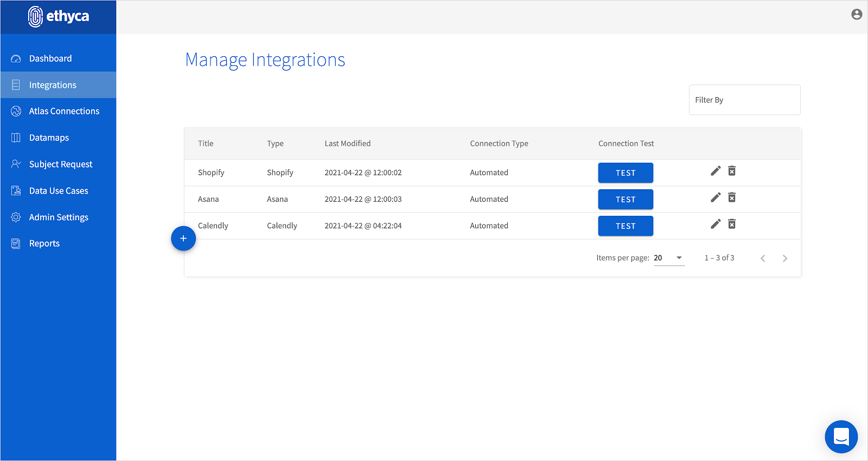Image resolution: width=868 pixels, height=461 pixels.
Task: Click the Subject Request person icon
Action: click(16, 164)
